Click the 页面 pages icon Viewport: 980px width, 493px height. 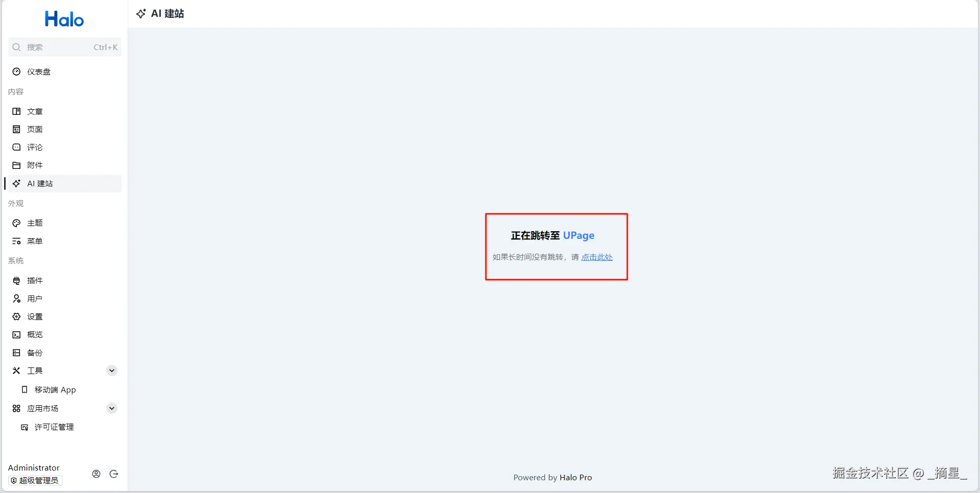(16, 129)
